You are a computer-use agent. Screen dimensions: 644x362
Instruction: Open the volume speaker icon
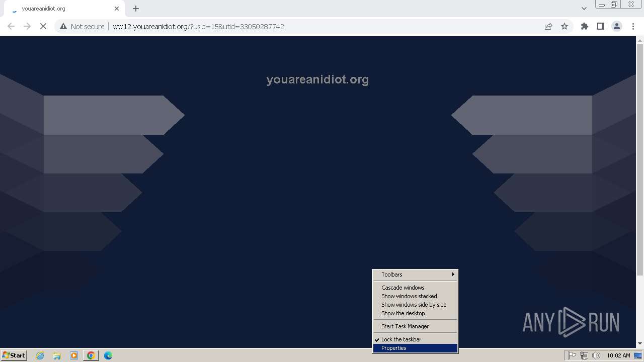tap(596, 355)
